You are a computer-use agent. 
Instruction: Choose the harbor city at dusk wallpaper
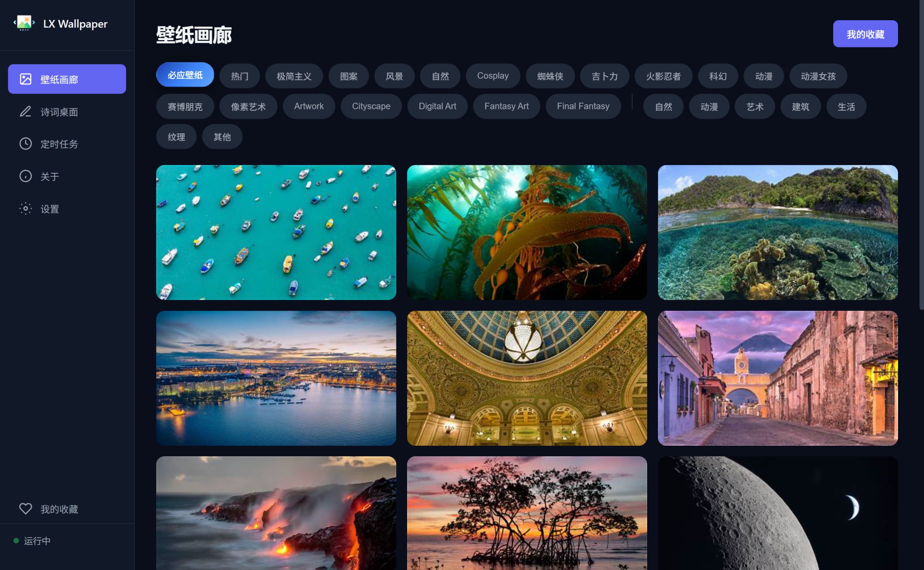[x=276, y=378]
